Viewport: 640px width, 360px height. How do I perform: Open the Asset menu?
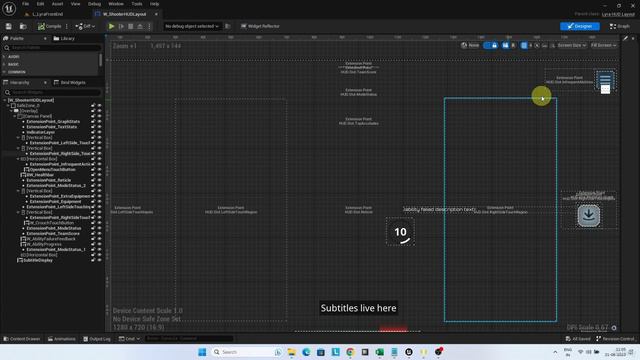pyautogui.click(x=57, y=4)
